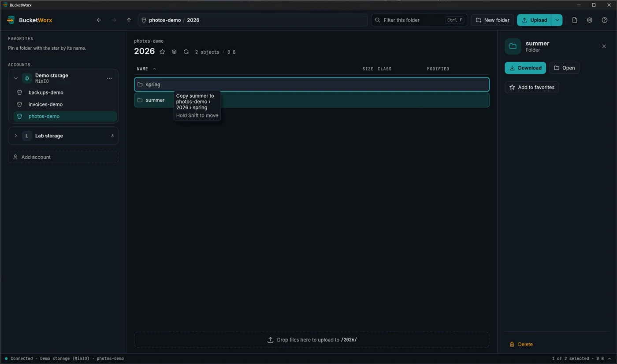Open the summer folder from details panel
The height and width of the screenshot is (364, 617).
(564, 68)
